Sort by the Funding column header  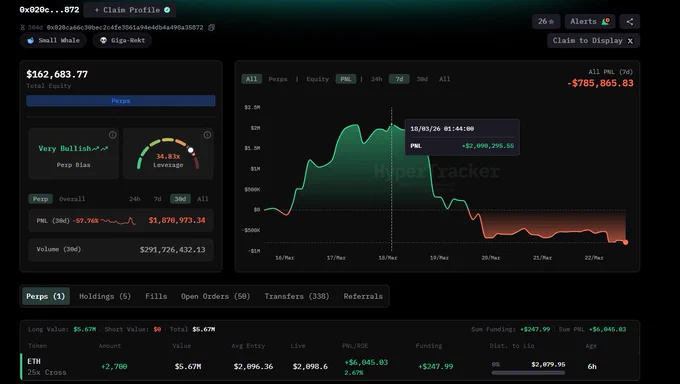coord(428,346)
